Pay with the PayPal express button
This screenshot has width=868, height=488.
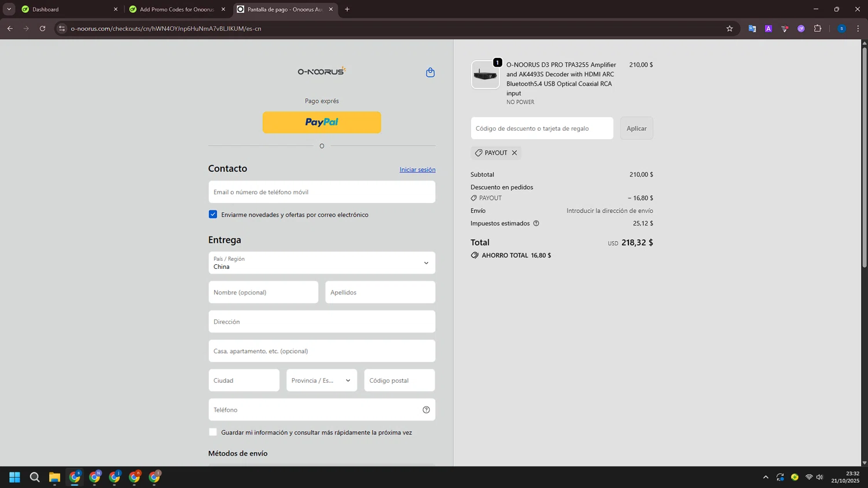click(x=322, y=122)
